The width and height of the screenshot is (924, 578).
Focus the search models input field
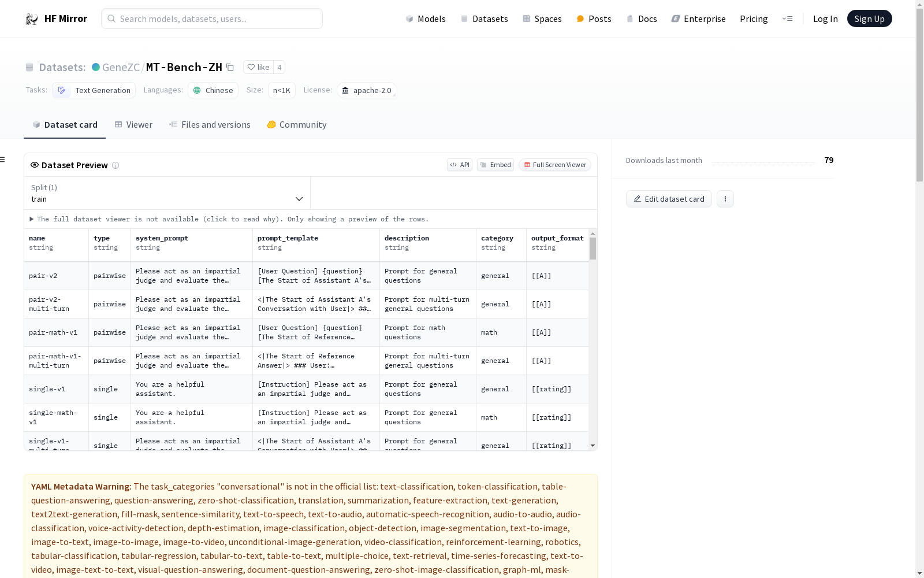click(212, 18)
